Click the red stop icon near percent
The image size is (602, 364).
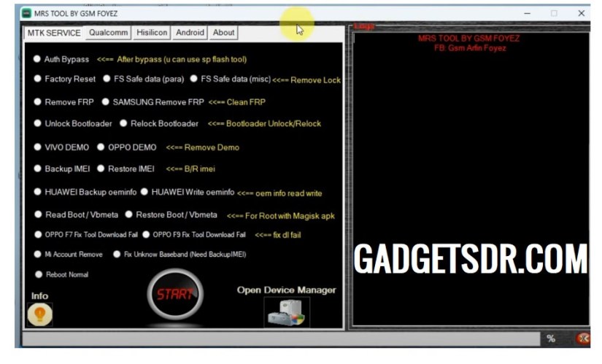pos(583,338)
